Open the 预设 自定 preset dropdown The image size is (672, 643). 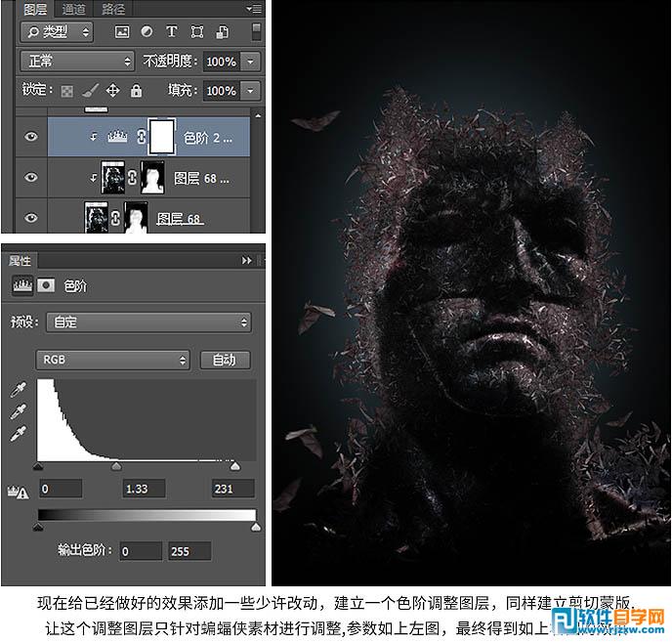(x=148, y=322)
